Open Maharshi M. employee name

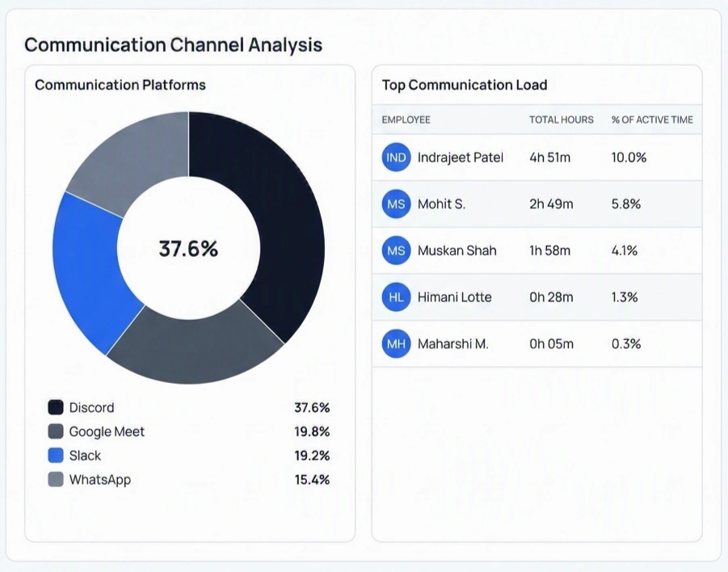452,343
